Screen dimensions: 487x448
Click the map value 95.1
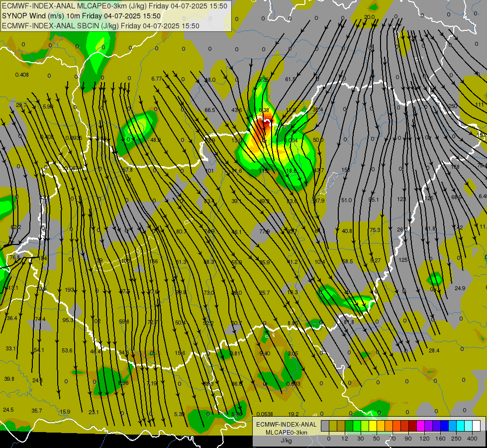point(373,200)
